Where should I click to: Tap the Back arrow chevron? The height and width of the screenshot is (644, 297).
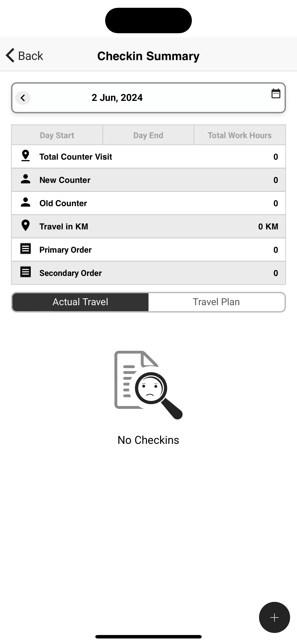10,55
